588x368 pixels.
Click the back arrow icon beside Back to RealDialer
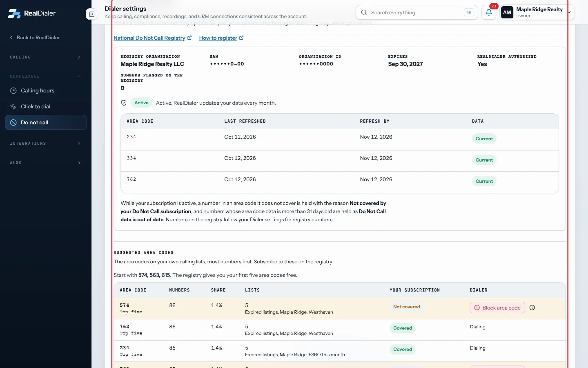[x=11, y=38]
